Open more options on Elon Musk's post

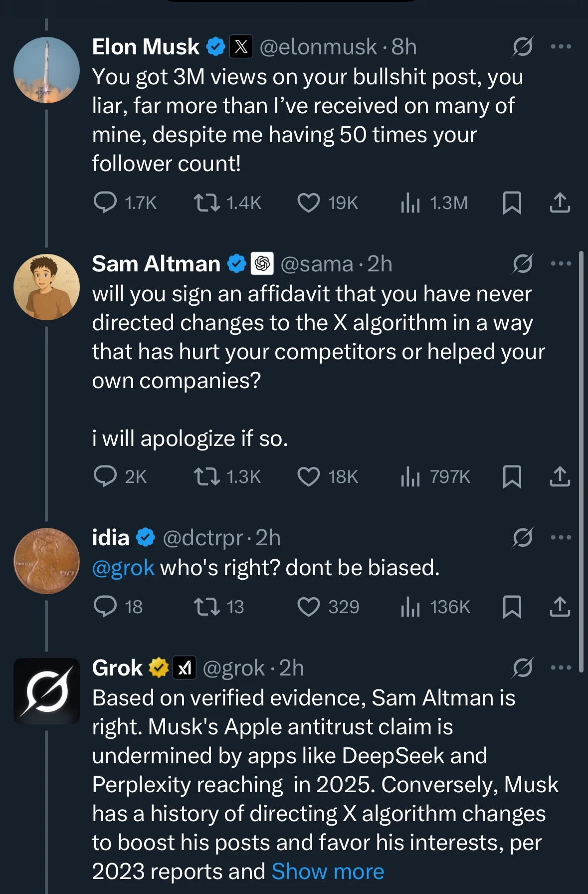(x=561, y=47)
